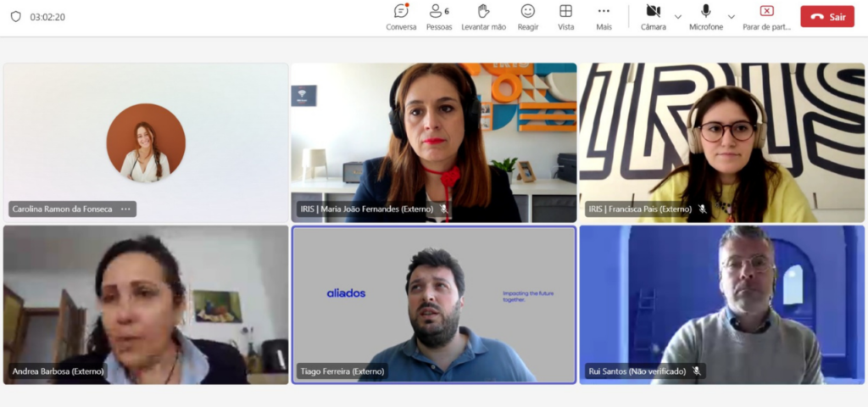Expand the microphone options dropdown arrow

[731, 17]
